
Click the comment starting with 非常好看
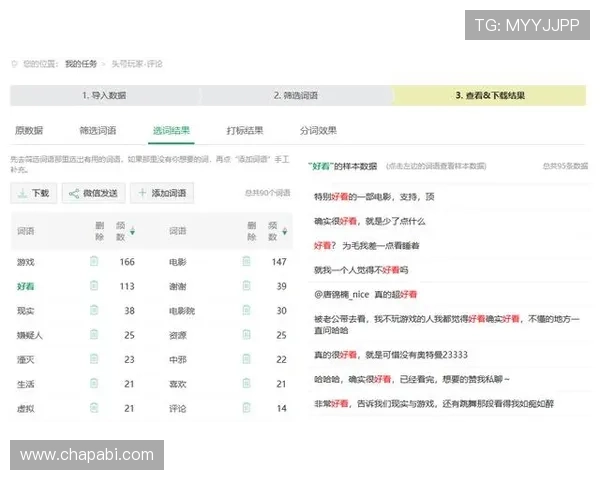pos(434,404)
